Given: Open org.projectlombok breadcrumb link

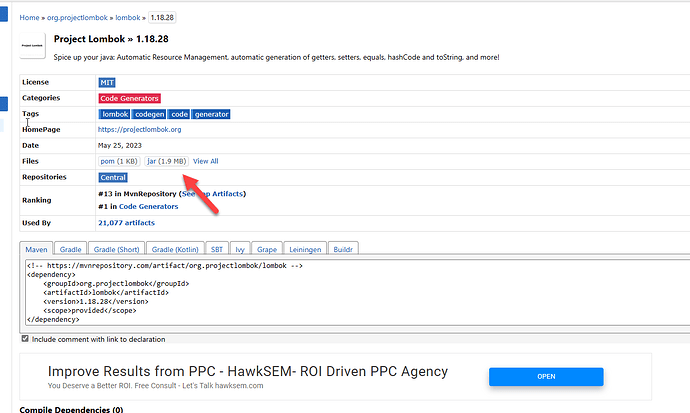Looking at the screenshot, I should pyautogui.click(x=77, y=18).
